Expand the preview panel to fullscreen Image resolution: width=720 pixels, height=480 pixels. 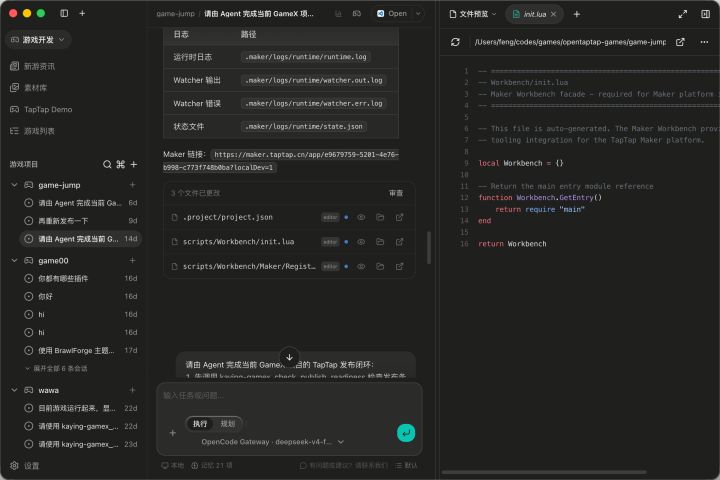point(683,14)
